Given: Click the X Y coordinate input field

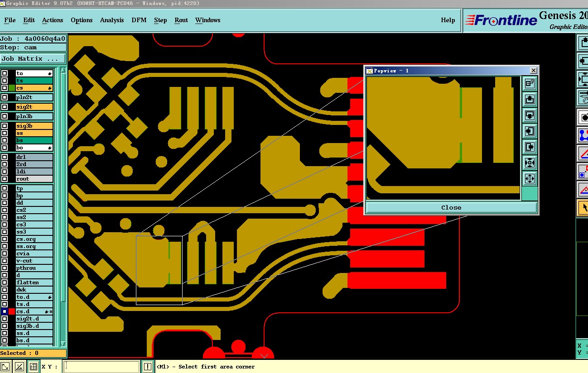Looking at the screenshot, I should (101, 367).
